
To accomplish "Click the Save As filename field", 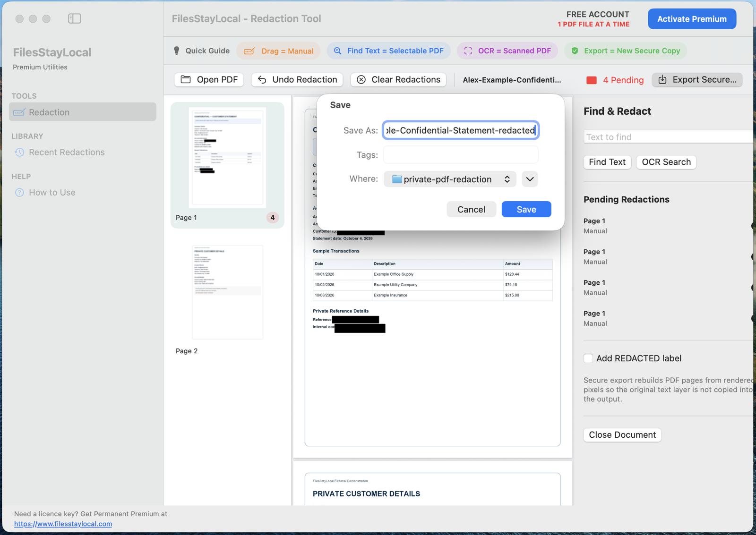I will tap(461, 130).
